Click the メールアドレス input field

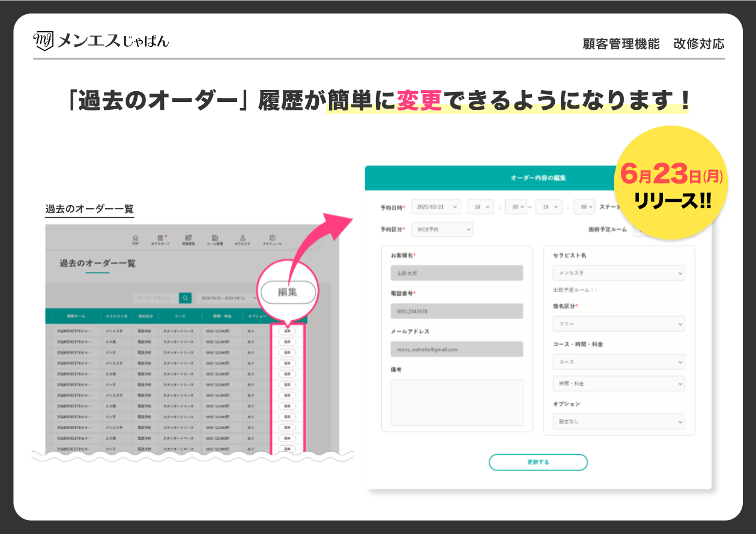[456, 349]
